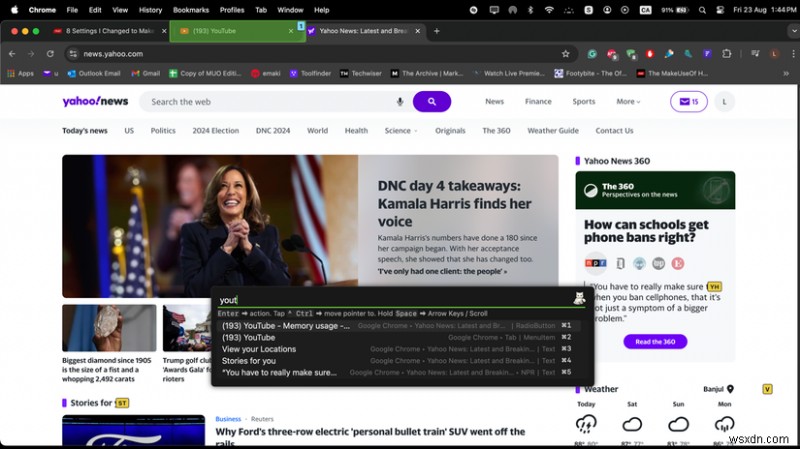Open the Contact Us link
The height and width of the screenshot is (449, 800).
click(x=614, y=131)
